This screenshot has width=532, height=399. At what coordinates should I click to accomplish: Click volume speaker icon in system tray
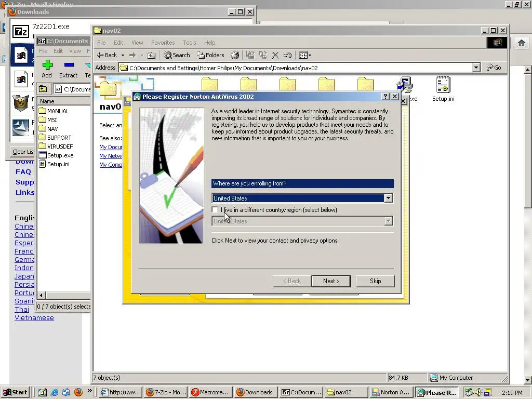478,392
